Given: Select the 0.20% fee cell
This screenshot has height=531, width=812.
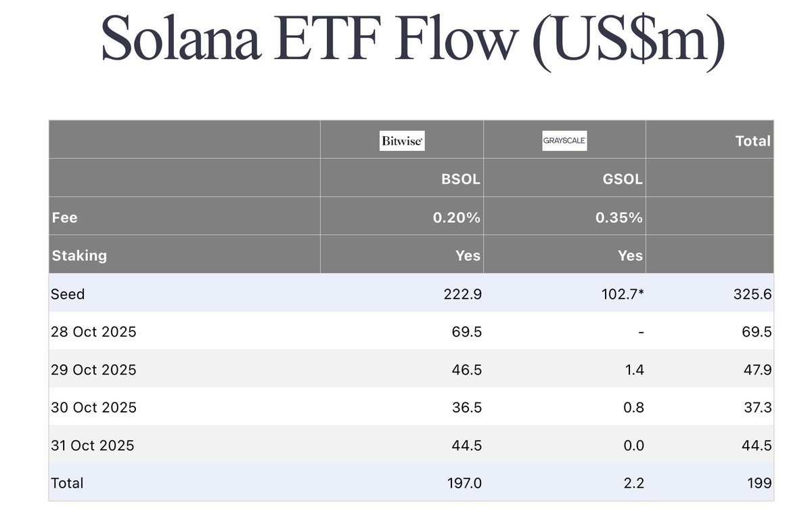Looking at the screenshot, I should tap(458, 217).
